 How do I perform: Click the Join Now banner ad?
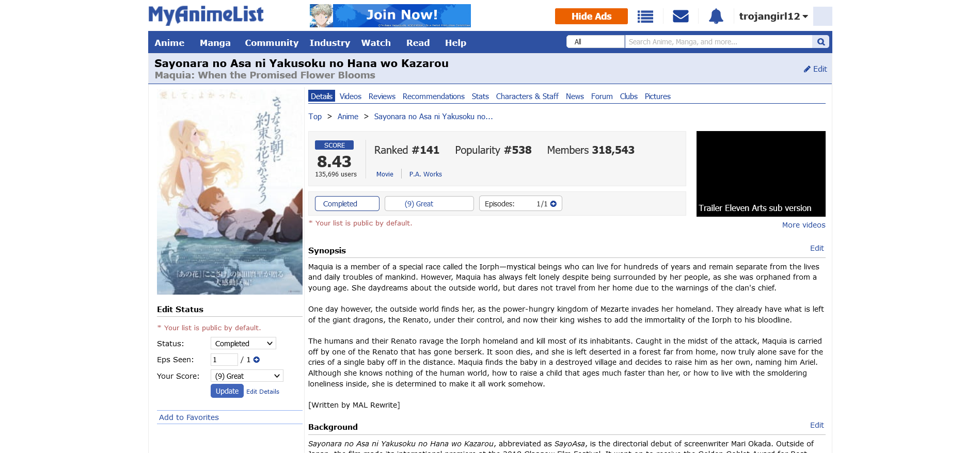[x=390, y=15]
